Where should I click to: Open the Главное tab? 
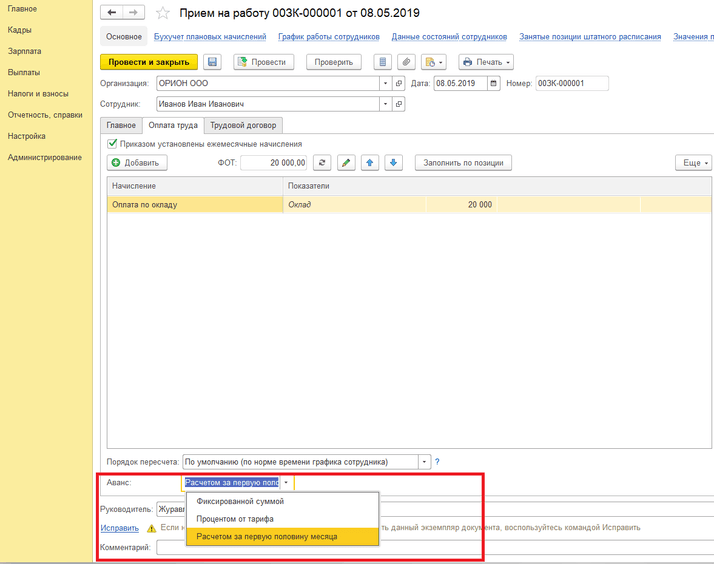tap(121, 125)
